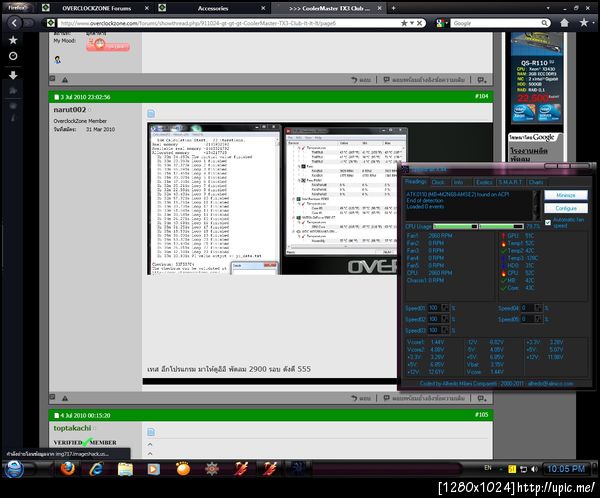This screenshot has height=498, width=600.
Task: Switch to SpeedFan S.M.A.R.T. tab
Action: coord(510,182)
